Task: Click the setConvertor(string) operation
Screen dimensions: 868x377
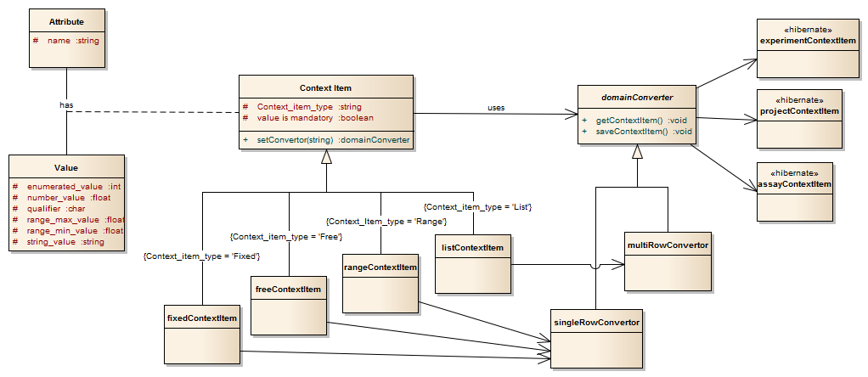Action: click(x=333, y=139)
